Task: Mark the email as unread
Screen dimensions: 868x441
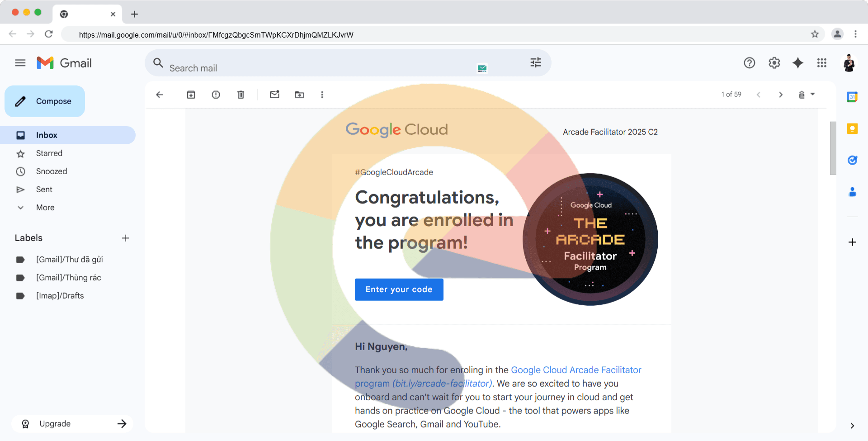Action: tap(275, 94)
